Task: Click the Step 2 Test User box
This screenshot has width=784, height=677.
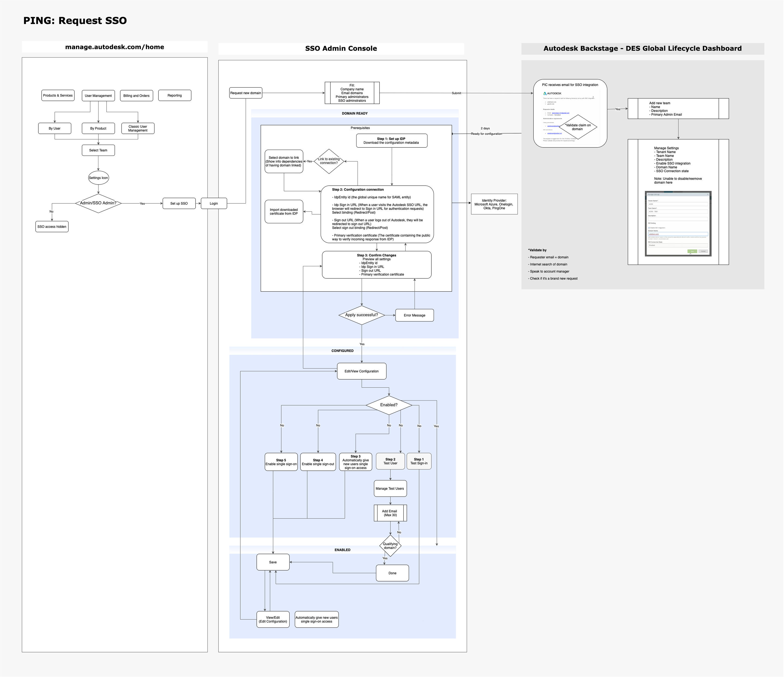Action: pyautogui.click(x=391, y=461)
